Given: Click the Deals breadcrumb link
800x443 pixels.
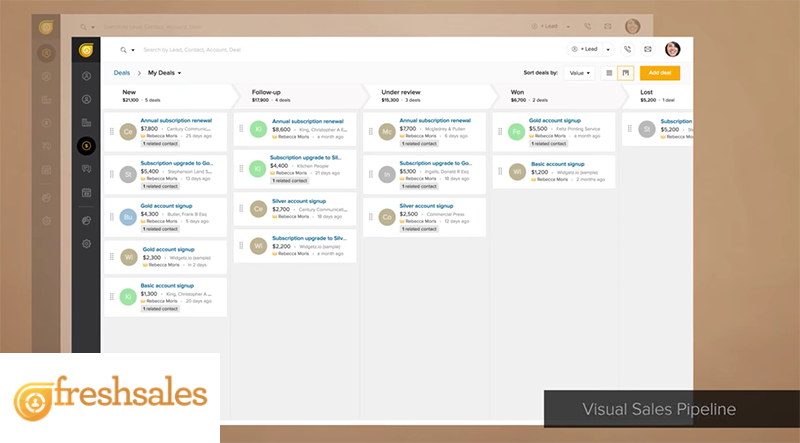Looking at the screenshot, I should point(121,73).
